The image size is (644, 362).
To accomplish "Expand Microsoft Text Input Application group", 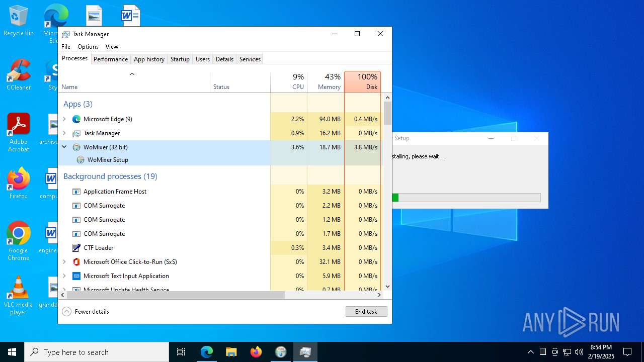I will (64, 276).
